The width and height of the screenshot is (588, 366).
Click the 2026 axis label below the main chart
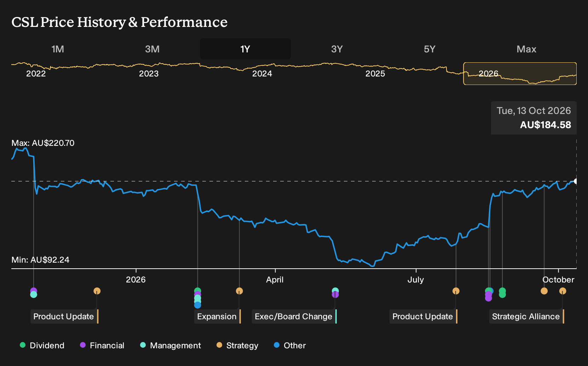point(136,280)
